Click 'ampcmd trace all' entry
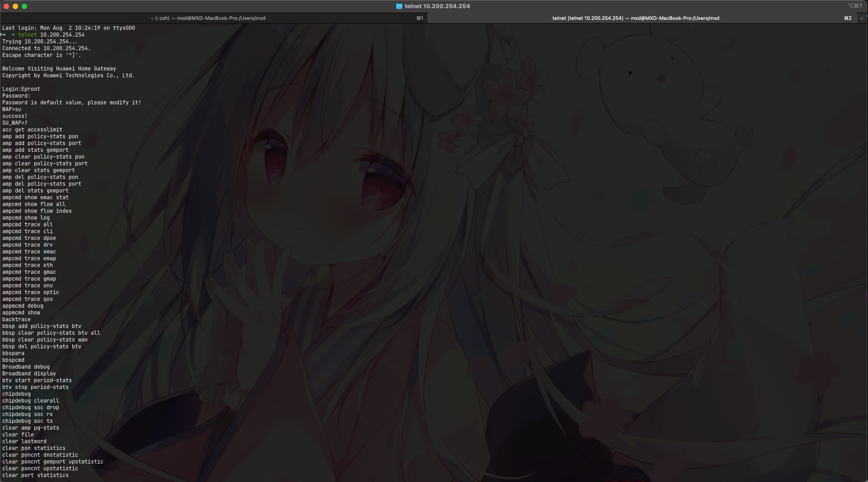This screenshot has width=868, height=482. 28,225
